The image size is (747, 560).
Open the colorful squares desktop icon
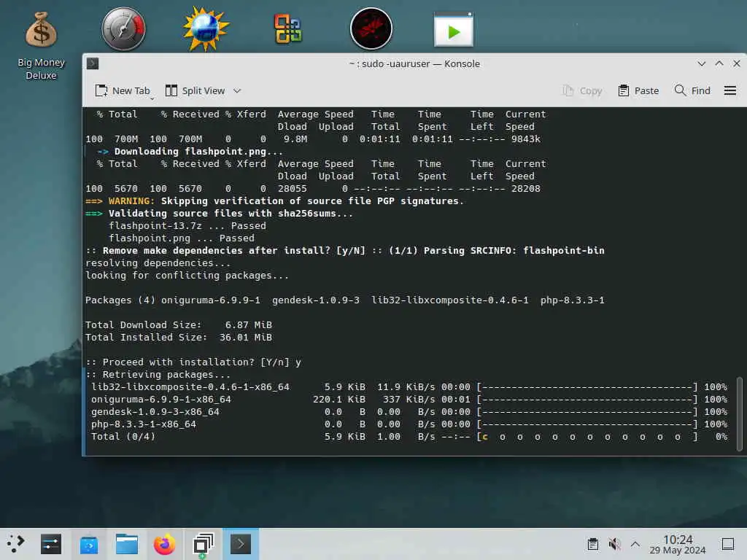click(x=287, y=29)
